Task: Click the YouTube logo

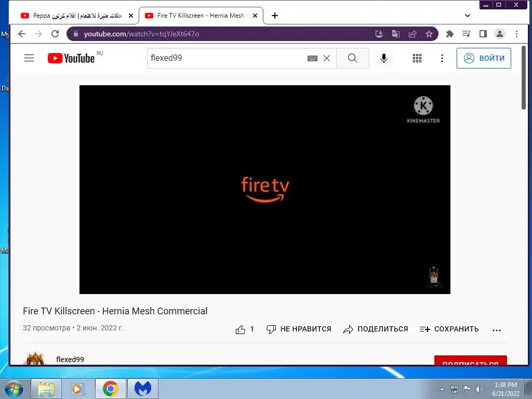Action: (x=71, y=58)
